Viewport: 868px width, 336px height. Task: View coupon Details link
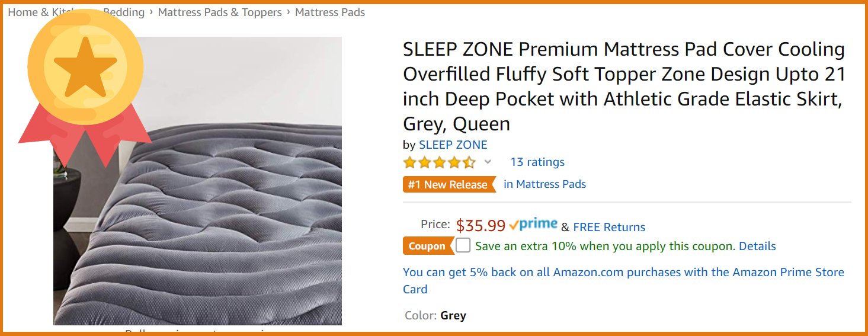(757, 246)
